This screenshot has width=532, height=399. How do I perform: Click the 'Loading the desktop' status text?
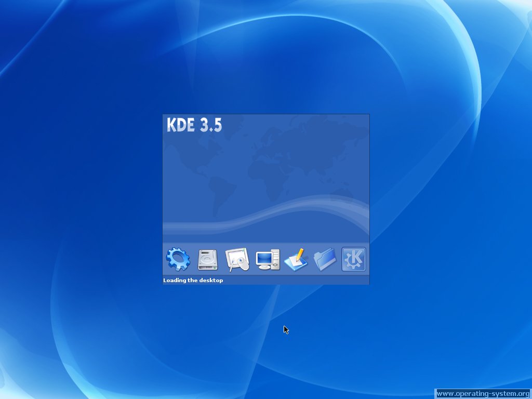point(193,280)
